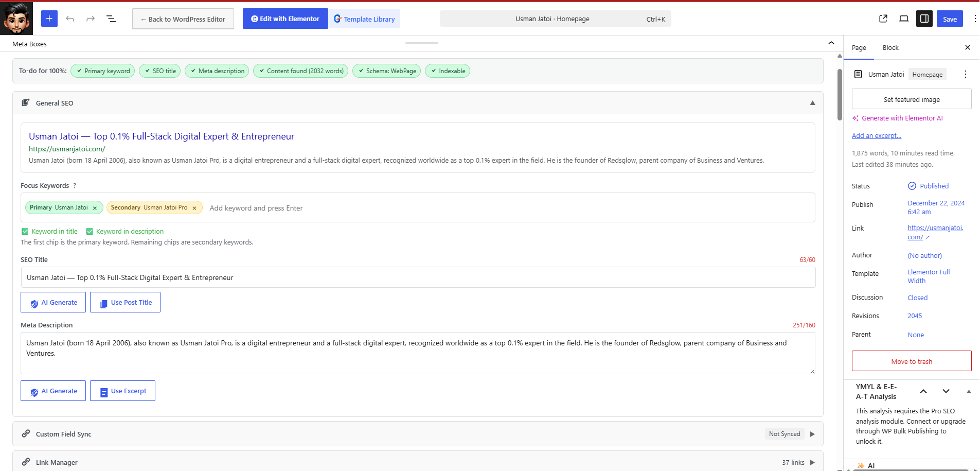Viewport: 980px width, 471px height.
Task: Click AI Generate under SEO Title
Action: [x=53, y=302]
